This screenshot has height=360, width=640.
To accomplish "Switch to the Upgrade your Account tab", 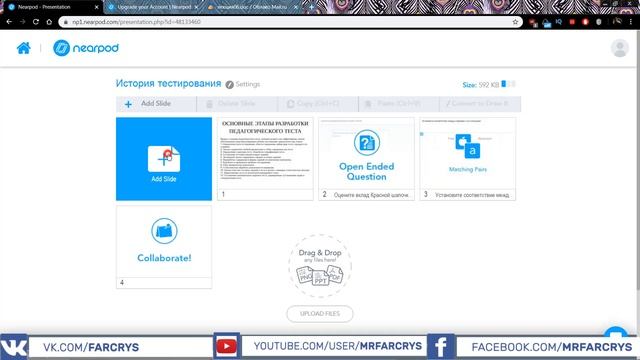I will (154, 7).
